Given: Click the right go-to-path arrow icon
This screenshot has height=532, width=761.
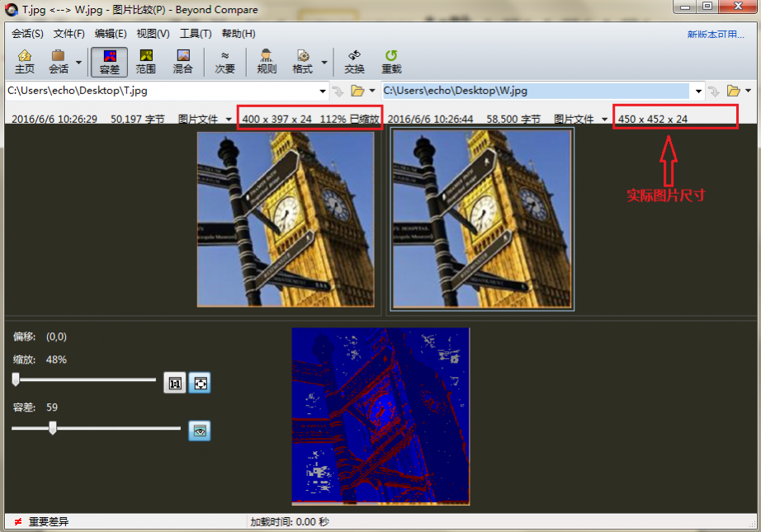Looking at the screenshot, I should [x=713, y=92].
